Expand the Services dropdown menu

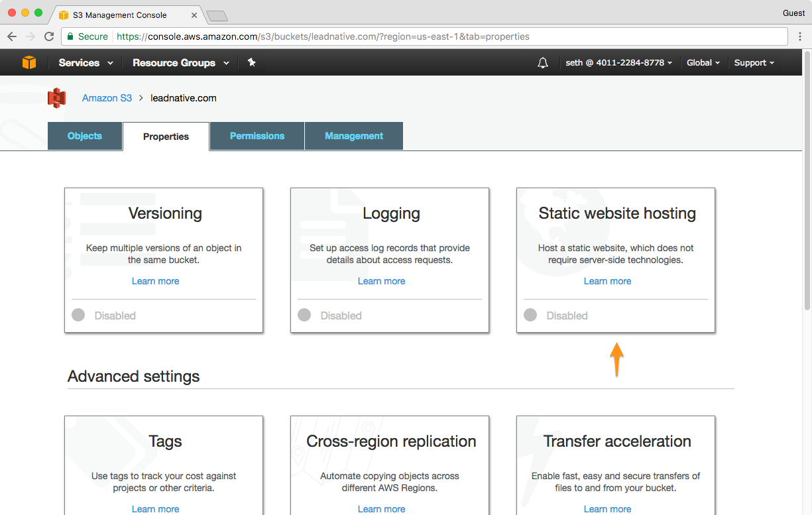86,63
